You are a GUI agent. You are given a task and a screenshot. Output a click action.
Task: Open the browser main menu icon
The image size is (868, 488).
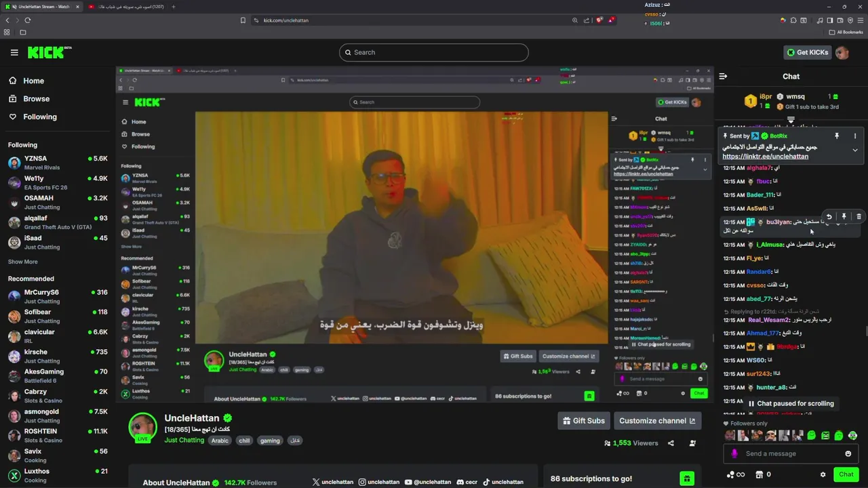tap(861, 20)
